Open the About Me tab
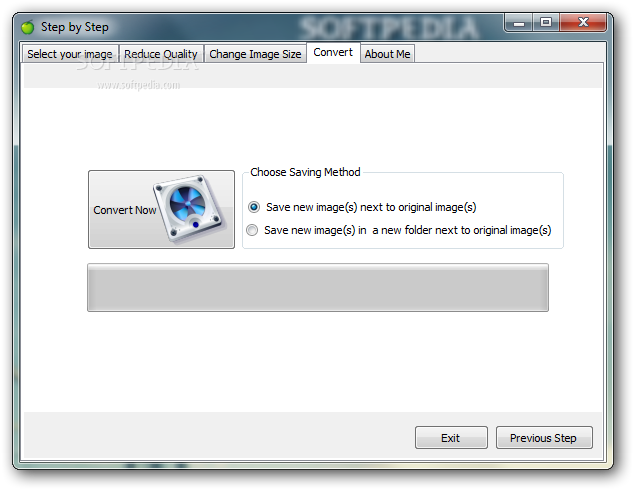Screen dimensions: 634x490 click(x=387, y=54)
